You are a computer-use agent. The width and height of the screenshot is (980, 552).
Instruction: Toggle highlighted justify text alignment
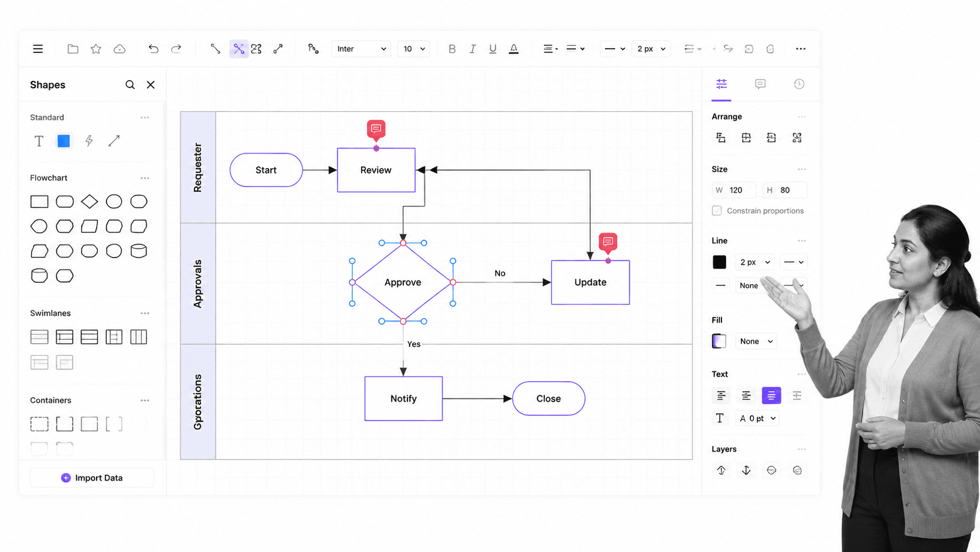click(771, 396)
